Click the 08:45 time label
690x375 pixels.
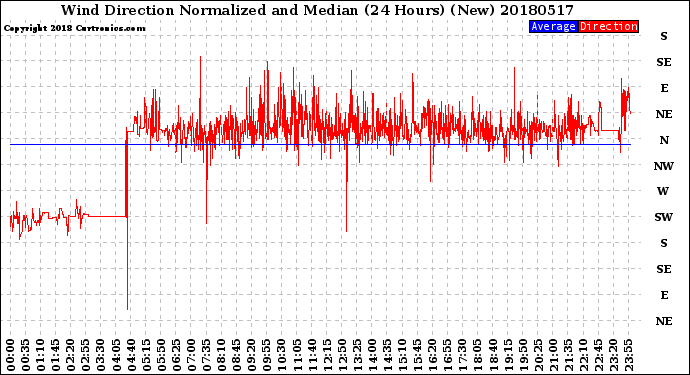(237, 355)
